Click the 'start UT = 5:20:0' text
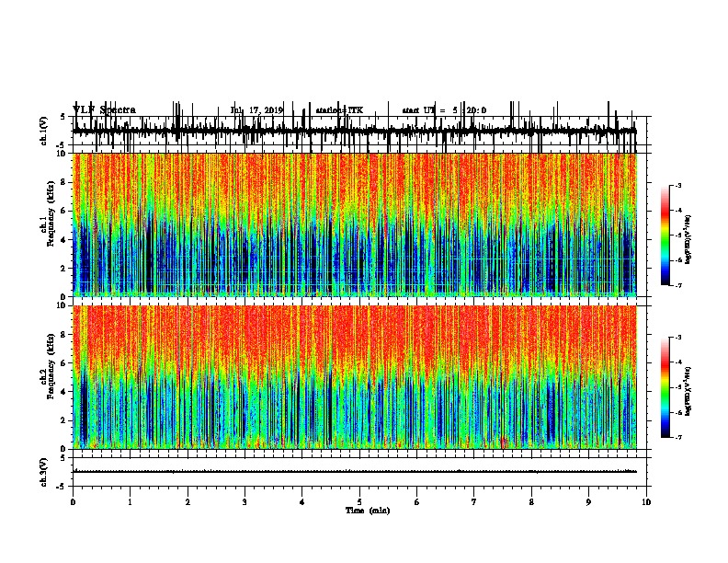Viewport: 728px width, 563px height. pyautogui.click(x=444, y=110)
